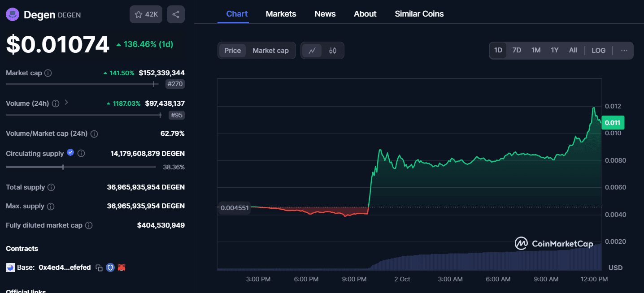Click info icon next to Circulating supply

click(81, 154)
